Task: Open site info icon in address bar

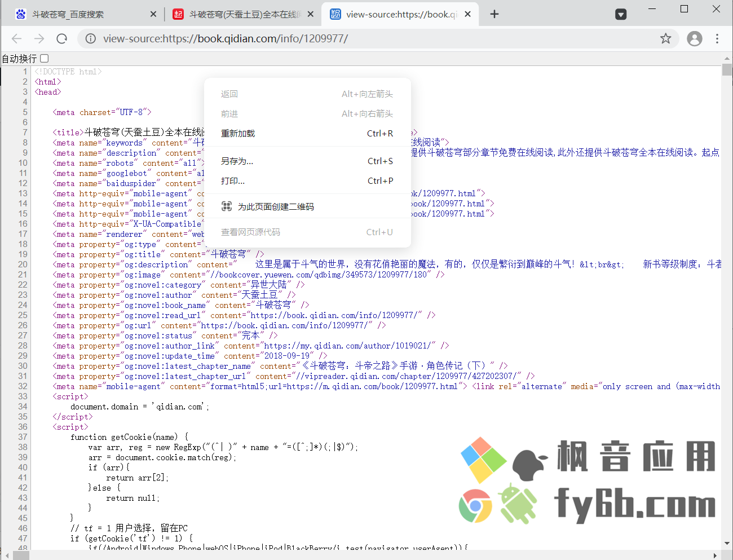Action: 90,38
